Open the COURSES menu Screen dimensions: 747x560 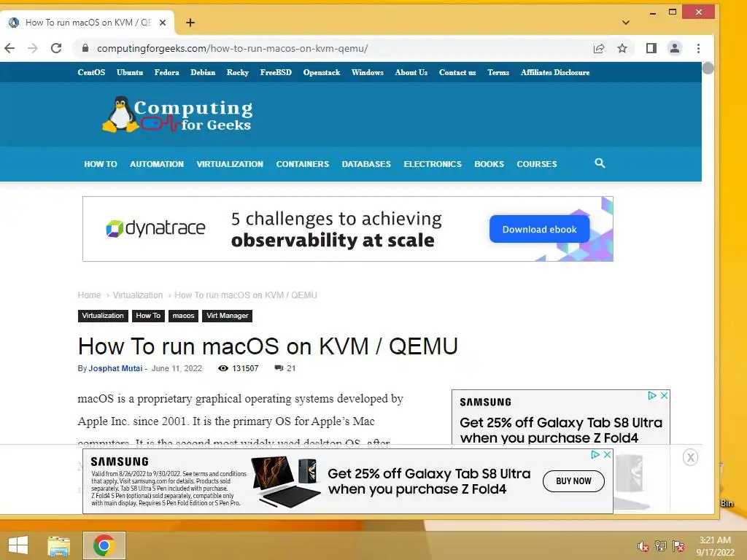point(537,164)
